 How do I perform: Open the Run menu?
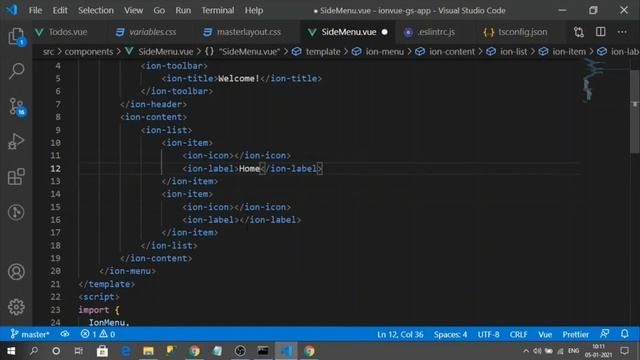[x=183, y=10]
